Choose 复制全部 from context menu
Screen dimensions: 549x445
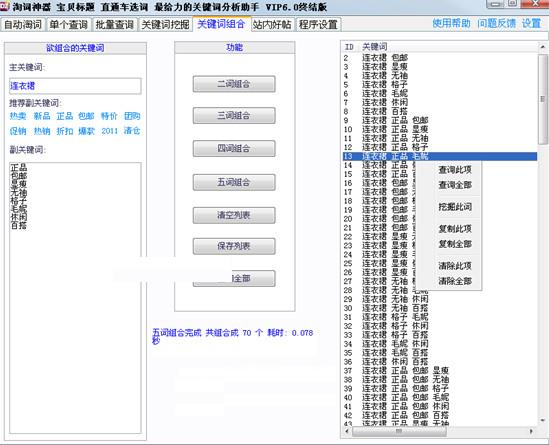coord(455,244)
